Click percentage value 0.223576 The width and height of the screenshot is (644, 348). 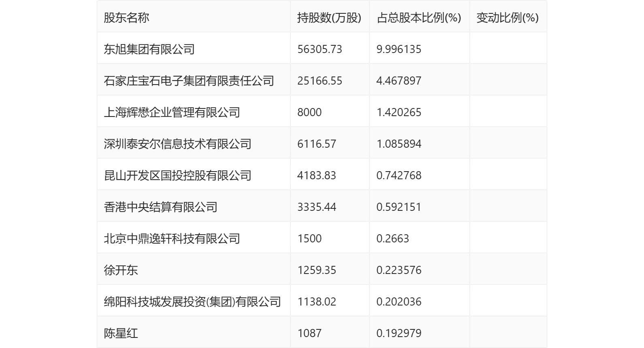tap(399, 270)
